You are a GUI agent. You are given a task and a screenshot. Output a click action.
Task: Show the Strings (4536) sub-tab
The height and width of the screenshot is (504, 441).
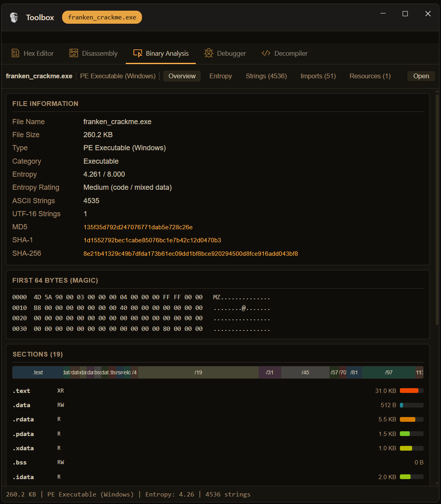point(266,76)
